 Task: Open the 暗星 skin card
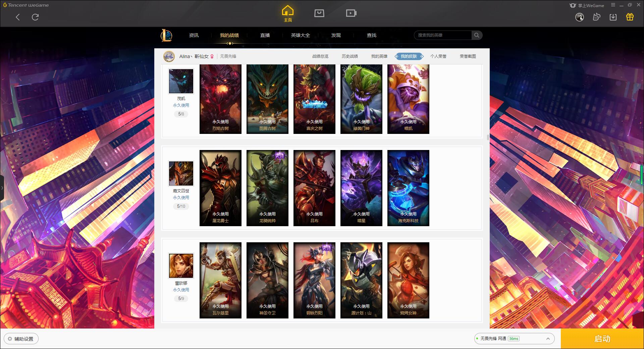click(x=361, y=188)
